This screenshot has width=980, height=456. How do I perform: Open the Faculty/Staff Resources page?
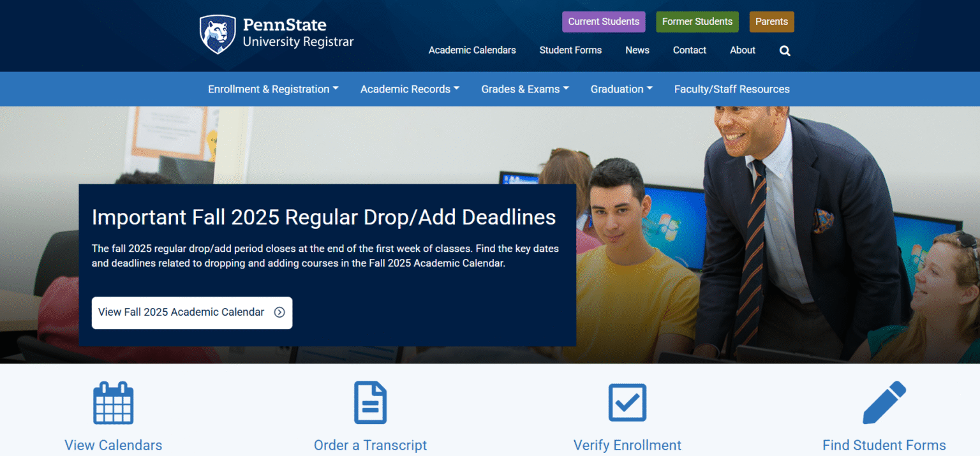point(732,89)
